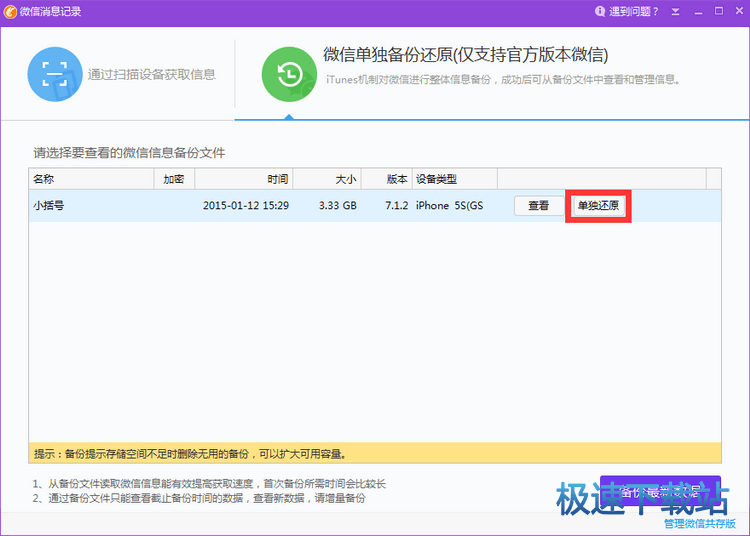Select the 微信单独备份还原 tab

coord(465,54)
